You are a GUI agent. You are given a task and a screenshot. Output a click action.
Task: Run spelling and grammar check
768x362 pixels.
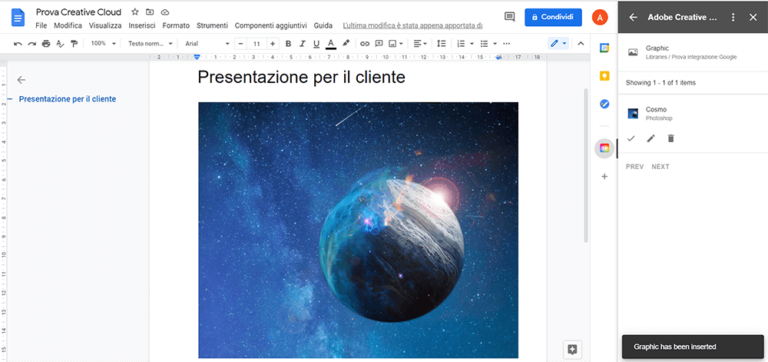point(60,44)
